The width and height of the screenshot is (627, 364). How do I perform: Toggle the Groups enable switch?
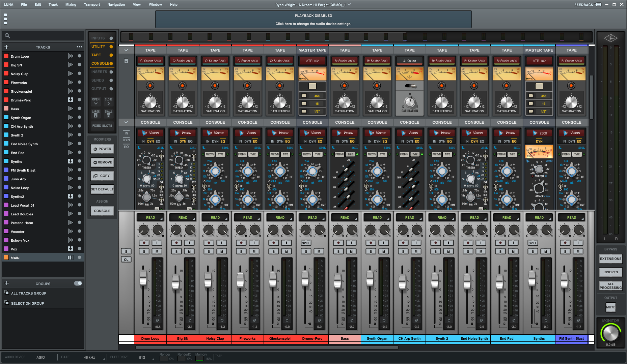pyautogui.click(x=78, y=283)
